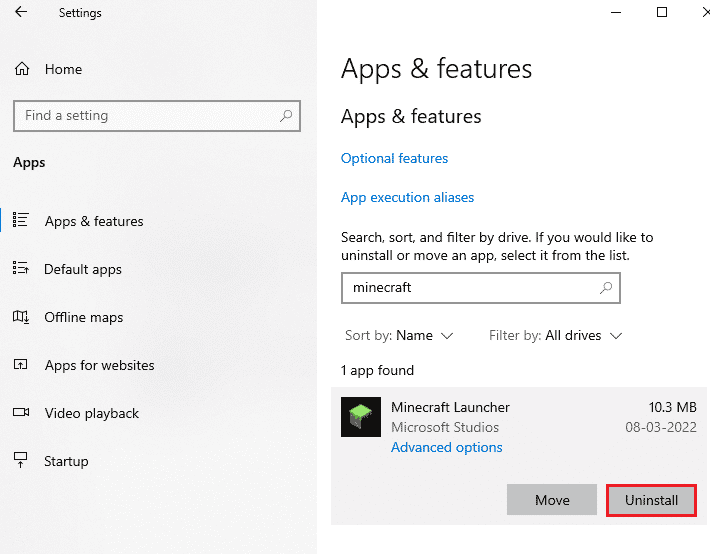Click the Default apps sidebar icon
The height and width of the screenshot is (554, 710).
click(21, 269)
